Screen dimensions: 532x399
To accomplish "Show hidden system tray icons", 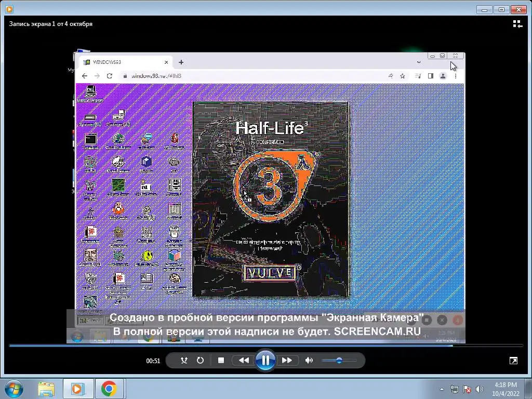I will pos(442,389).
